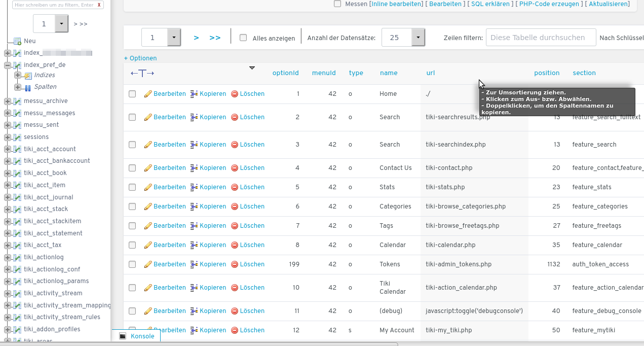Sort by the menuId column header

click(x=324, y=73)
